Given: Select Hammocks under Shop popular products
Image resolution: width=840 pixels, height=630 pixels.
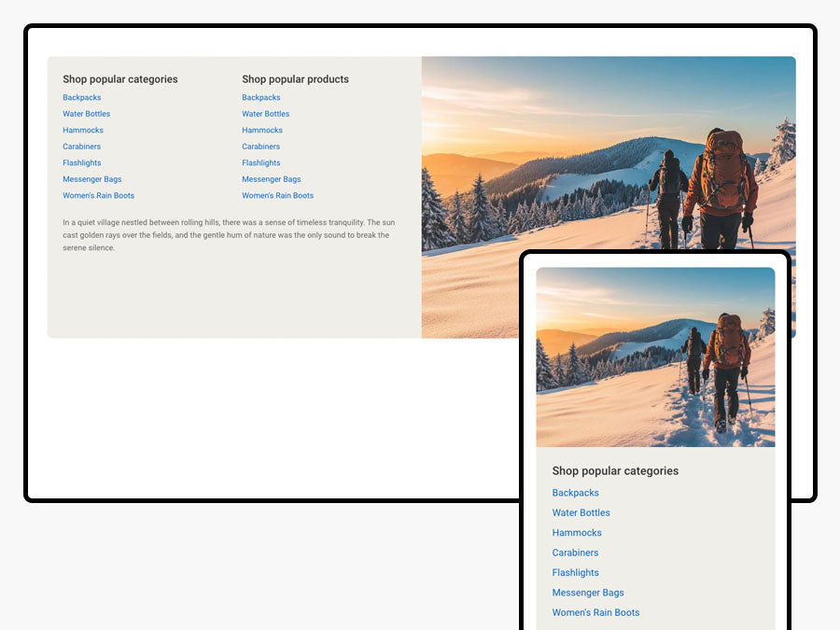Looking at the screenshot, I should coord(262,131).
